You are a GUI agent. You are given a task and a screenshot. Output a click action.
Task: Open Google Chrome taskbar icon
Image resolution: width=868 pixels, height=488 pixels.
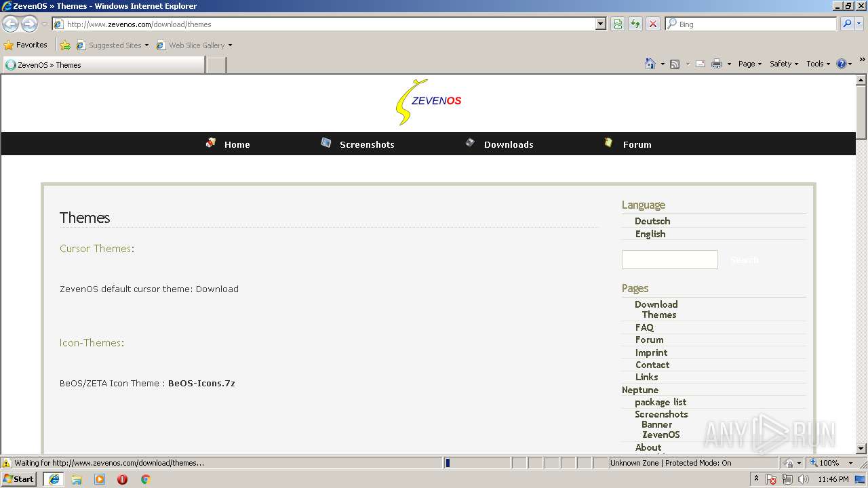[x=145, y=479]
